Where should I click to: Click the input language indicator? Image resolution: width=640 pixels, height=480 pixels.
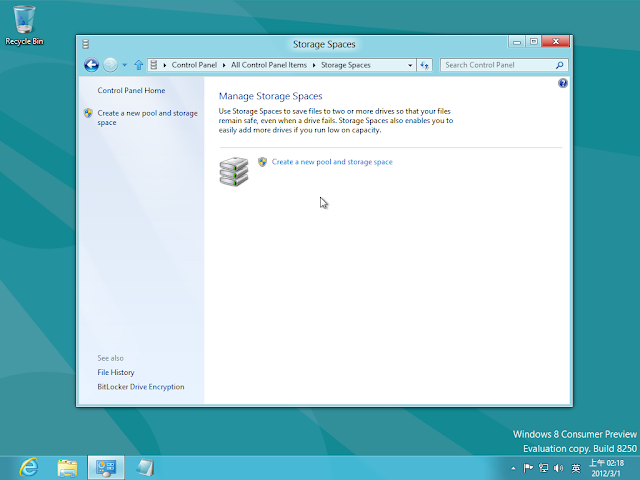(x=576, y=468)
